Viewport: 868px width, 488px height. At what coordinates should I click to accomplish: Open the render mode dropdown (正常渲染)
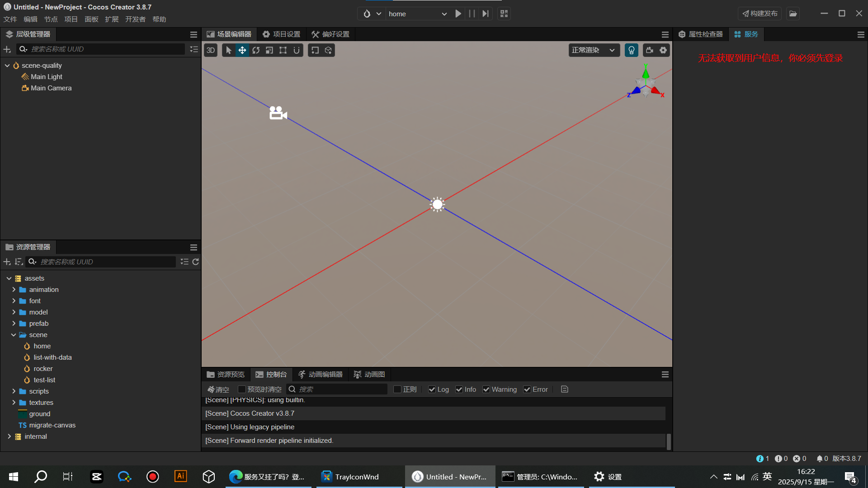pos(594,50)
